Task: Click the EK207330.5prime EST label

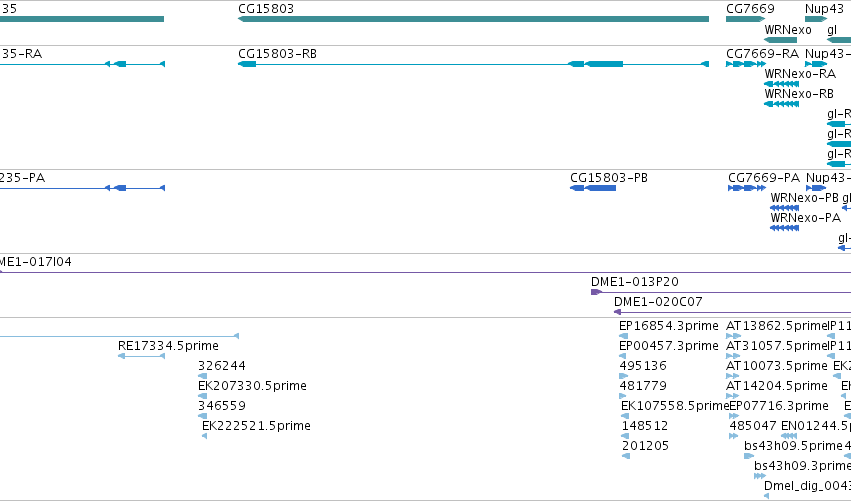Action: 252,385
